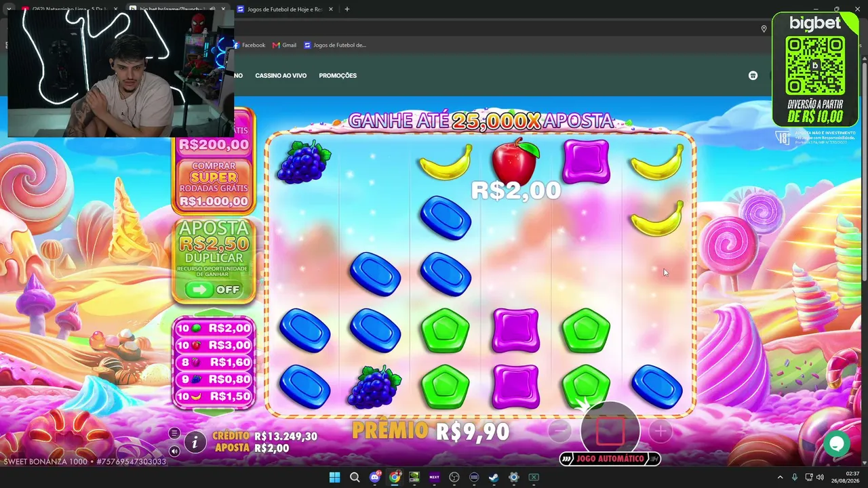The height and width of the screenshot is (488, 868).
Task: Close the Jogos de Futebol tab
Action: point(331,9)
